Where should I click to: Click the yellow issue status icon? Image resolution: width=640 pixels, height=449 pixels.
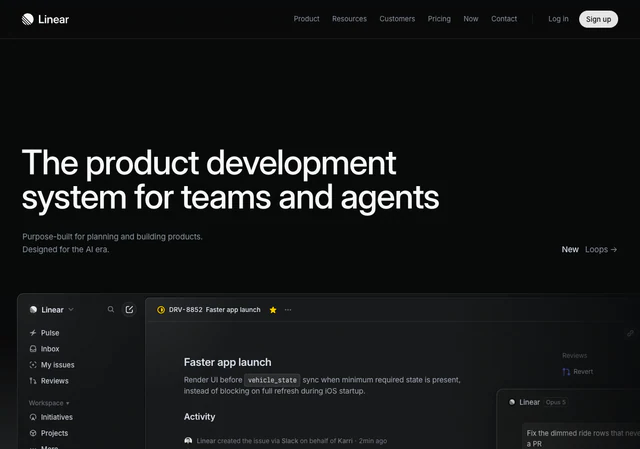(161, 310)
